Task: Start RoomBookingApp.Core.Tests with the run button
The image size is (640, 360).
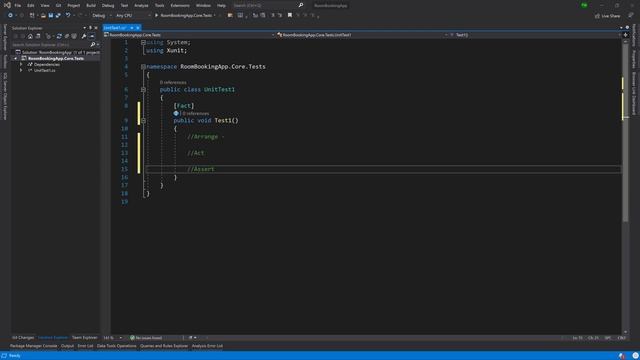Action: pos(184,16)
